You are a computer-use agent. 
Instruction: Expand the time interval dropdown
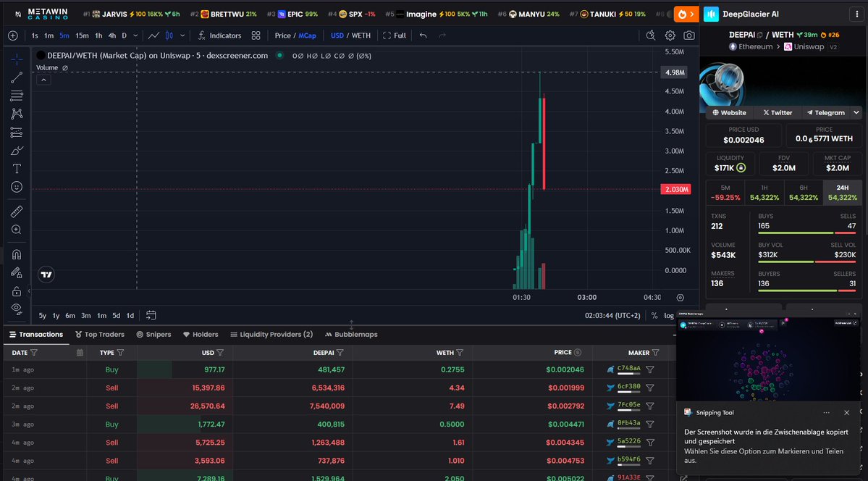pyautogui.click(x=136, y=35)
